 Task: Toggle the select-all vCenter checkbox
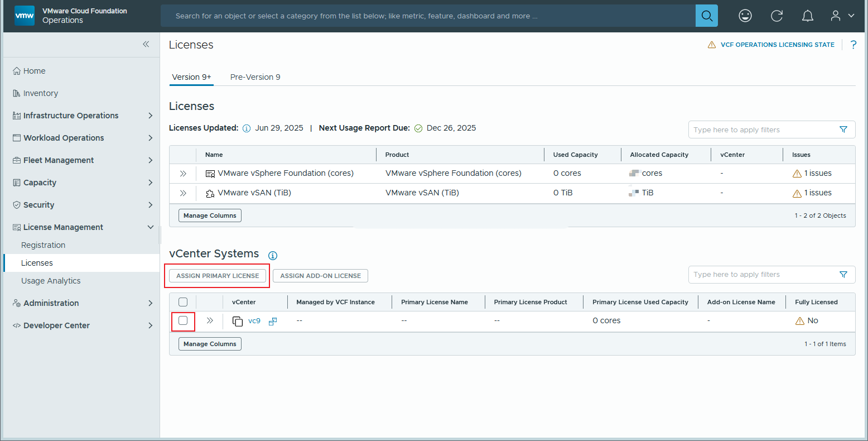[x=183, y=302]
